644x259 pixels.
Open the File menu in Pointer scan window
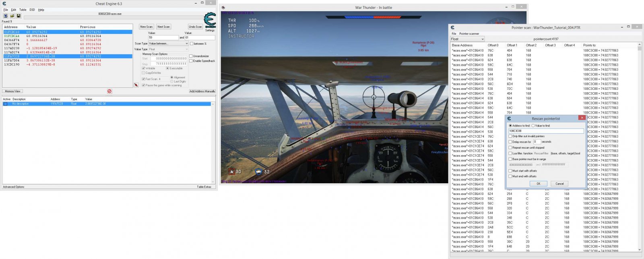(x=454, y=34)
